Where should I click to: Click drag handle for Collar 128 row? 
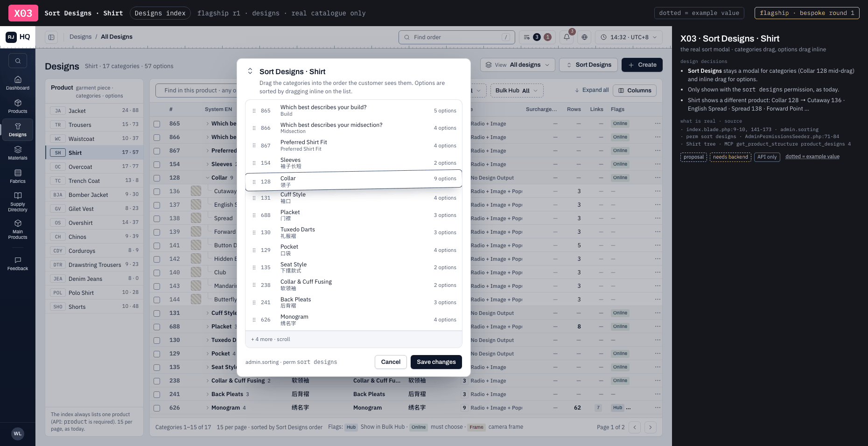click(254, 182)
